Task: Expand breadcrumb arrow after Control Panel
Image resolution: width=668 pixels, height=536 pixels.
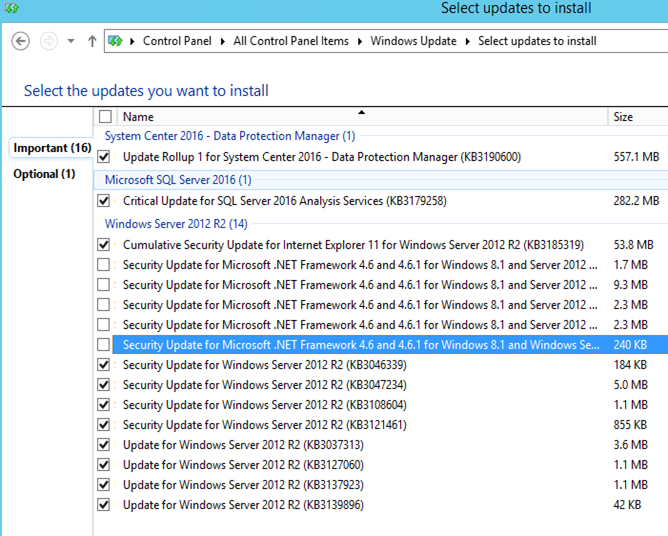Action: [222, 41]
